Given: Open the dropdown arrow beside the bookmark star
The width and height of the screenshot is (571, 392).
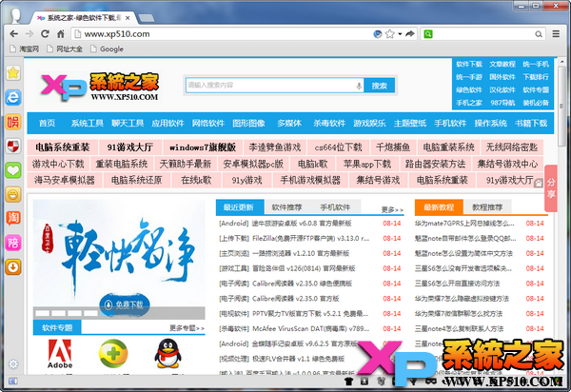Looking at the screenshot, I should pyautogui.click(x=400, y=34).
